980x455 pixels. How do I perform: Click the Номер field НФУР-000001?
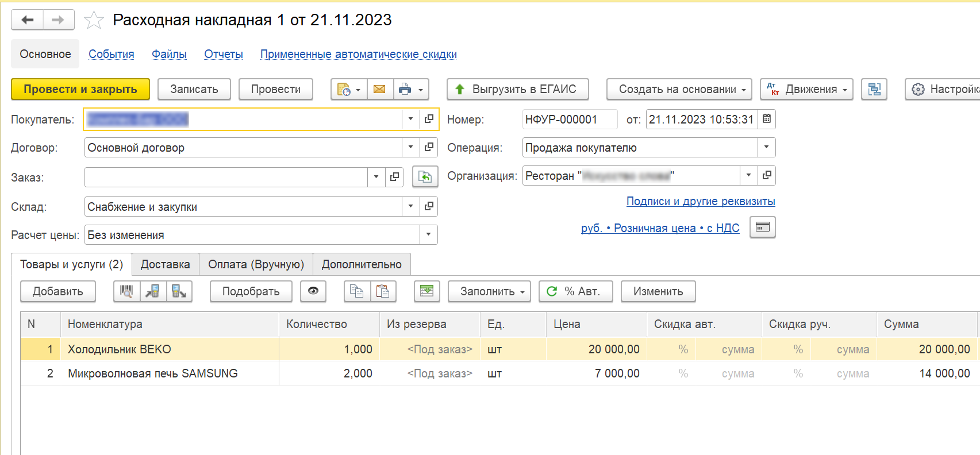pyautogui.click(x=570, y=119)
